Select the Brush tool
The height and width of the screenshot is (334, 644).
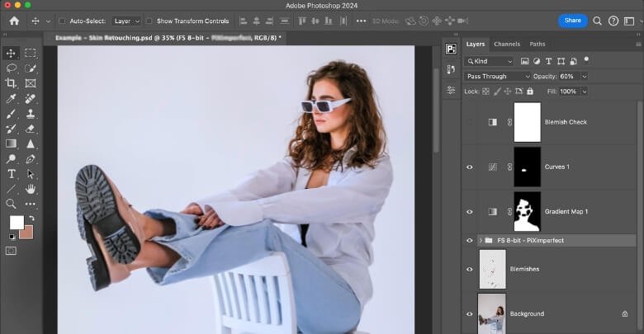[x=11, y=114]
